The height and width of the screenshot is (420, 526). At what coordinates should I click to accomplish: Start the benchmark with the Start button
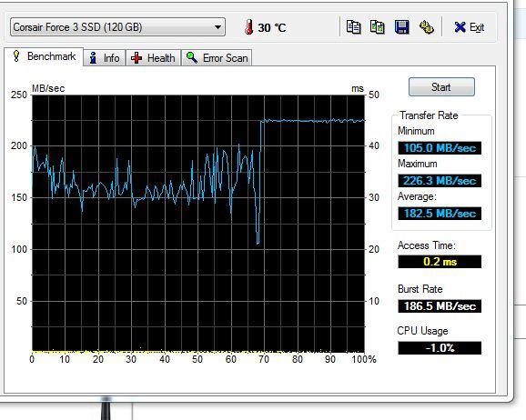click(441, 87)
